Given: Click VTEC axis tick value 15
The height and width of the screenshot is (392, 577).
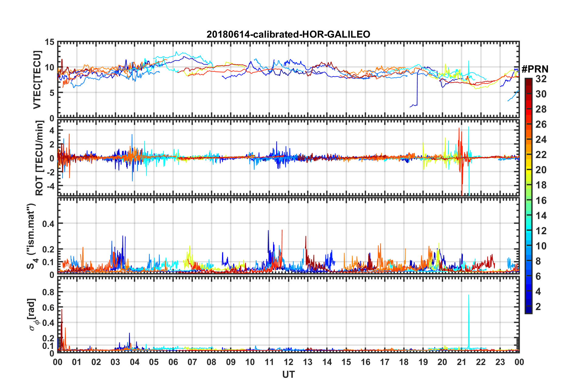Looking at the screenshot, I should (49, 42).
